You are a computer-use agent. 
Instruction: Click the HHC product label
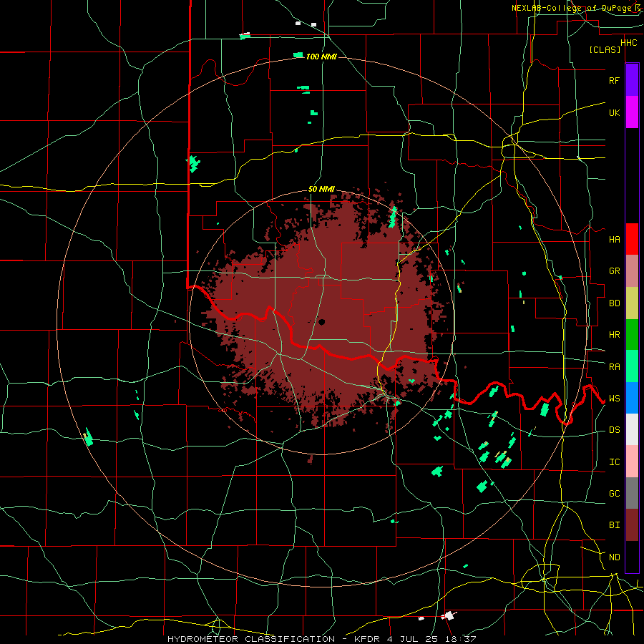tap(629, 43)
